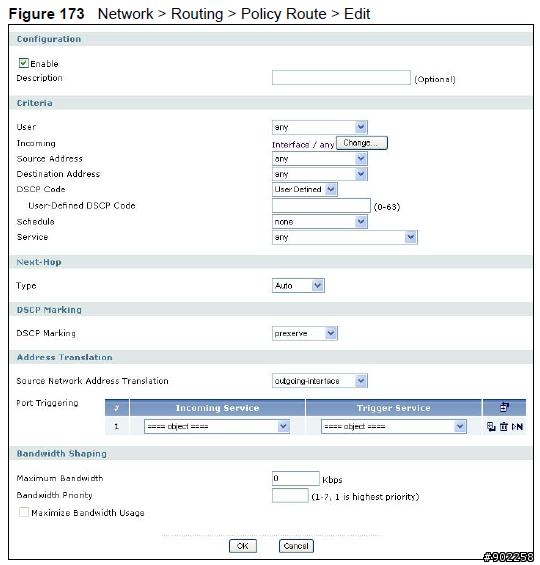Click the Incoming Service column header
Screen dimensions: 540x565
tap(217, 408)
